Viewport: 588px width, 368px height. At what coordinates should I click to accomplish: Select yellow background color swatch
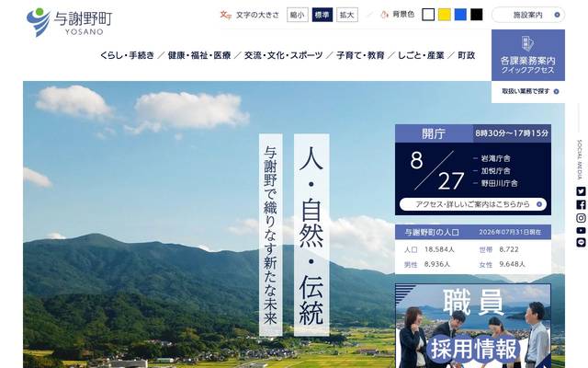445,15
